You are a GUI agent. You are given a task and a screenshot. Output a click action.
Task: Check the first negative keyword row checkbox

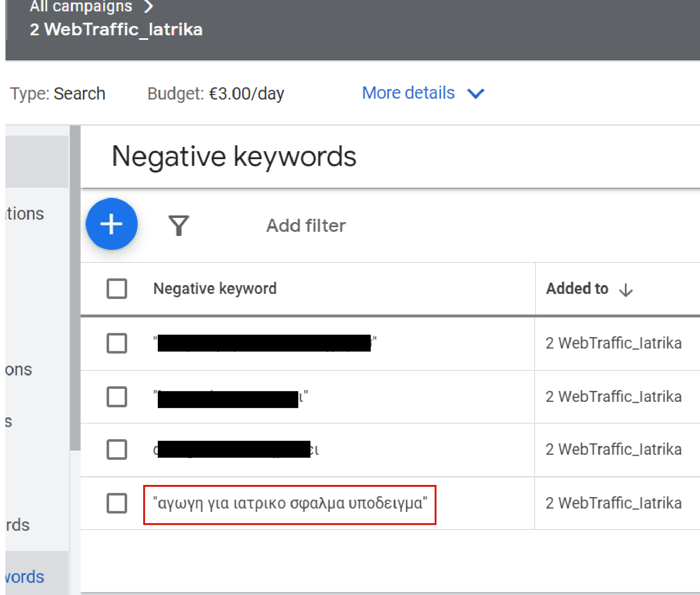(x=117, y=343)
